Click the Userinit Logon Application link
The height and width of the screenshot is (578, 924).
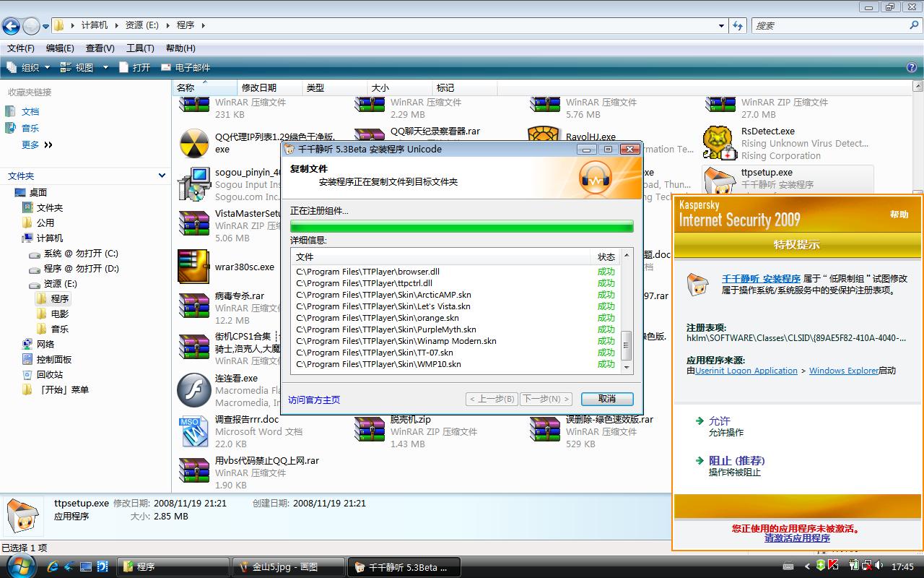coord(746,371)
